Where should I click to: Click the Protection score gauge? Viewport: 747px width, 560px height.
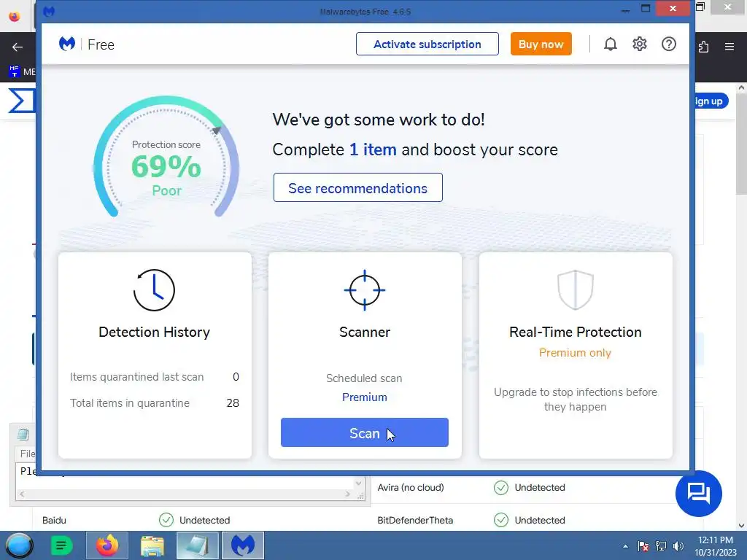(166, 157)
